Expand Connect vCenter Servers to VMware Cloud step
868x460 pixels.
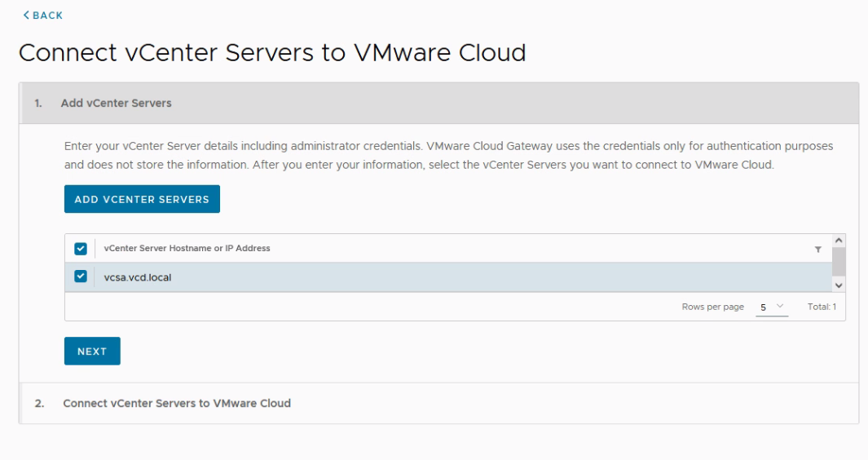coord(177,403)
